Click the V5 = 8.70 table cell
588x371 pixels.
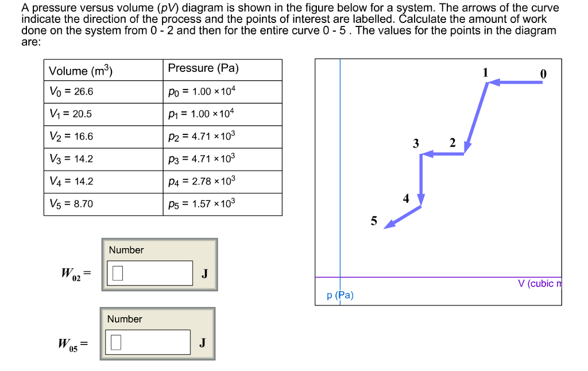[x=103, y=204]
